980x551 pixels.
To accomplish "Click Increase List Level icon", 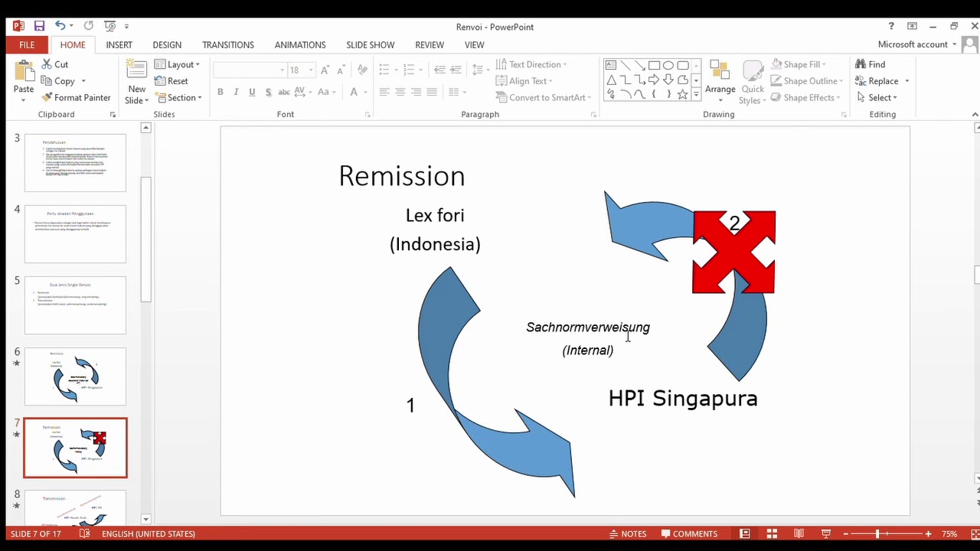I will tap(456, 70).
